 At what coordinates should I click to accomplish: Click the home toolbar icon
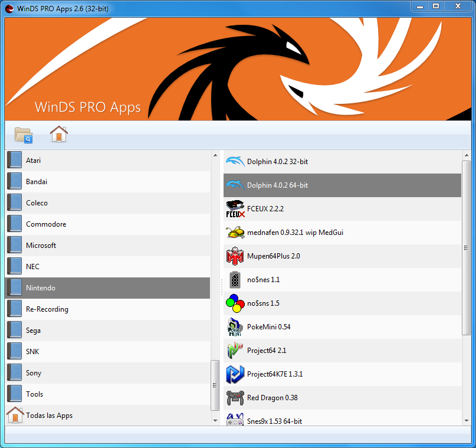(59, 135)
